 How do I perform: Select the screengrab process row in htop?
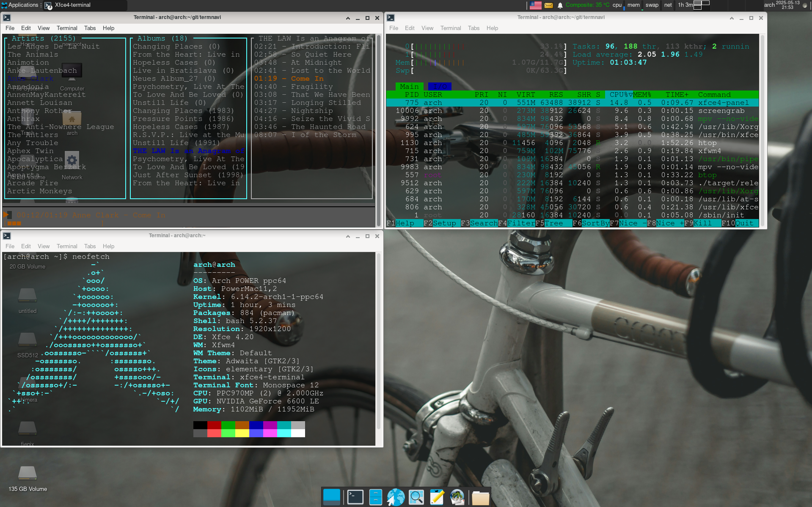(573, 111)
